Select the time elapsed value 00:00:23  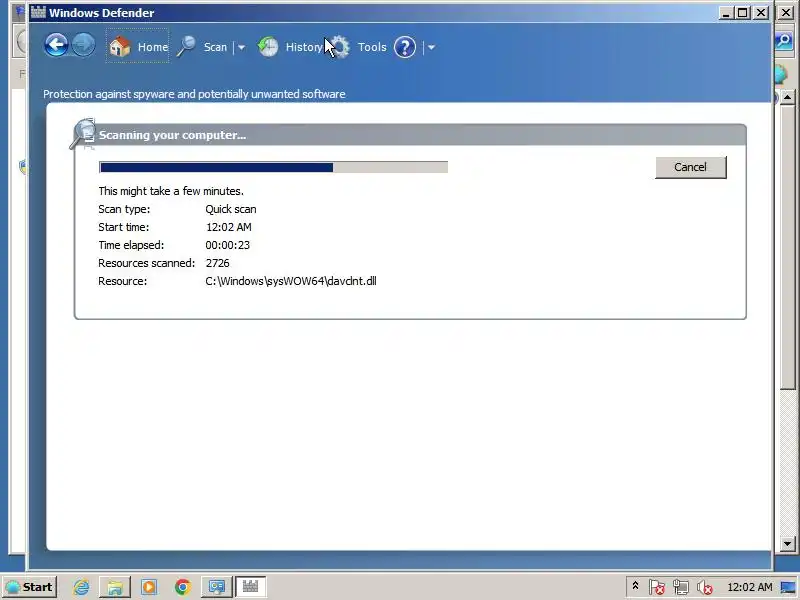point(228,245)
